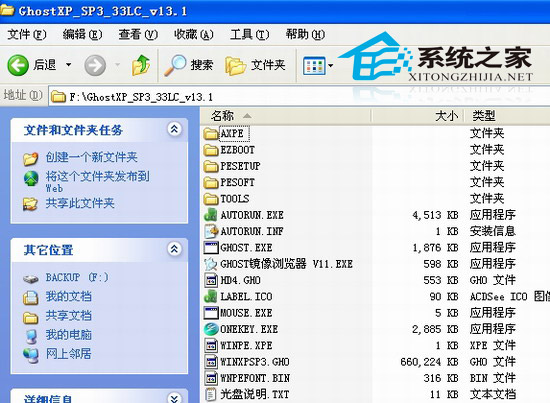Open 网上邻居 link
Viewport: 550px width, 403px height.
click(68, 354)
